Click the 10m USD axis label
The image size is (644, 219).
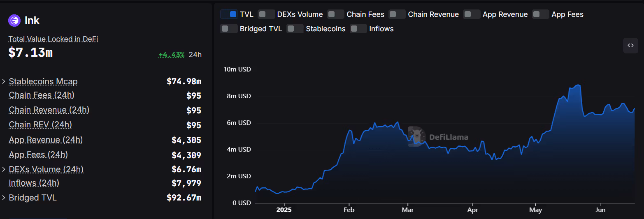(x=237, y=69)
